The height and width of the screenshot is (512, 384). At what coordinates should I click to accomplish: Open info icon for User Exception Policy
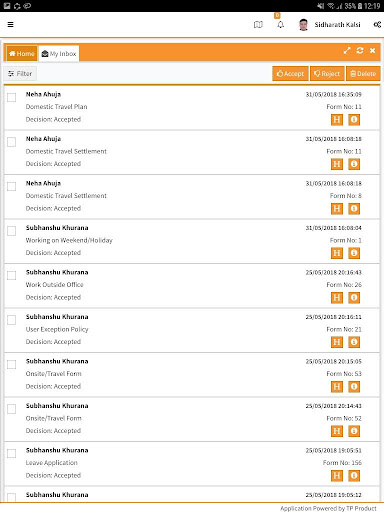[x=354, y=342]
